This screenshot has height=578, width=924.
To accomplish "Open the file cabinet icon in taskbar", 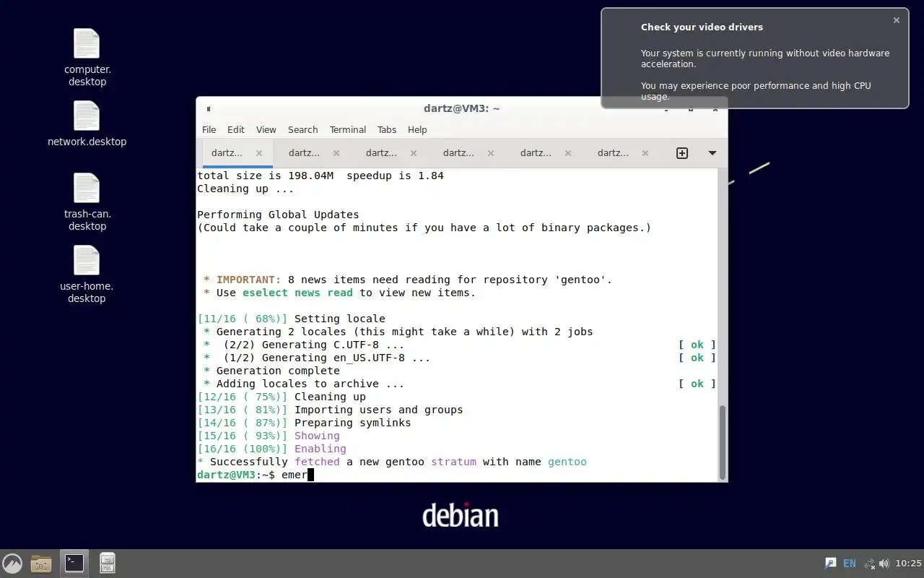I will (108, 563).
